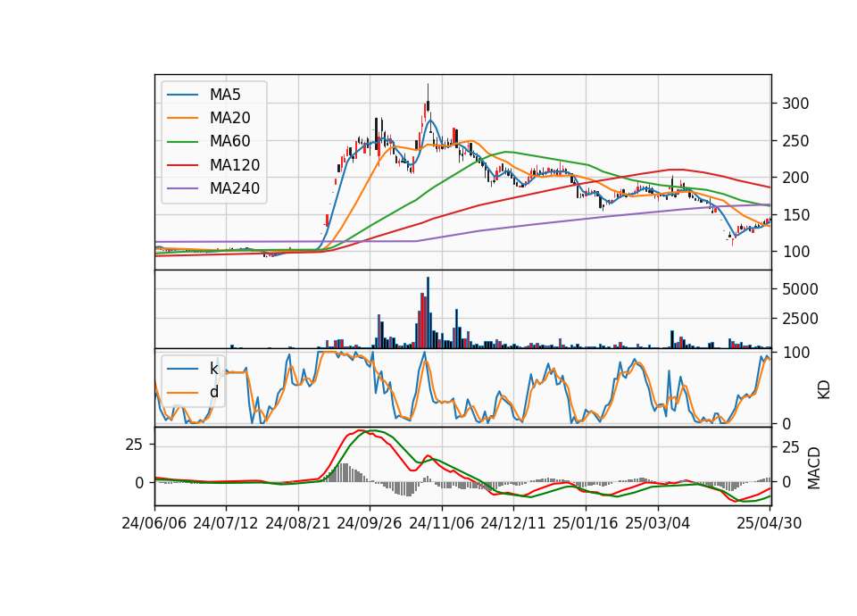Image resolution: width=857 pixels, height=616 pixels.
Task: Click the 24/09/26 date label
Action: [x=370, y=523]
